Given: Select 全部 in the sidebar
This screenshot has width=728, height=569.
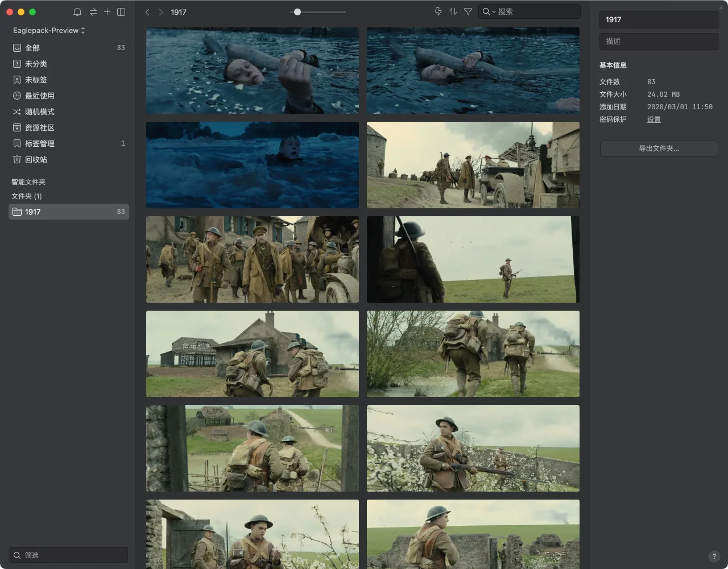Looking at the screenshot, I should pos(69,48).
